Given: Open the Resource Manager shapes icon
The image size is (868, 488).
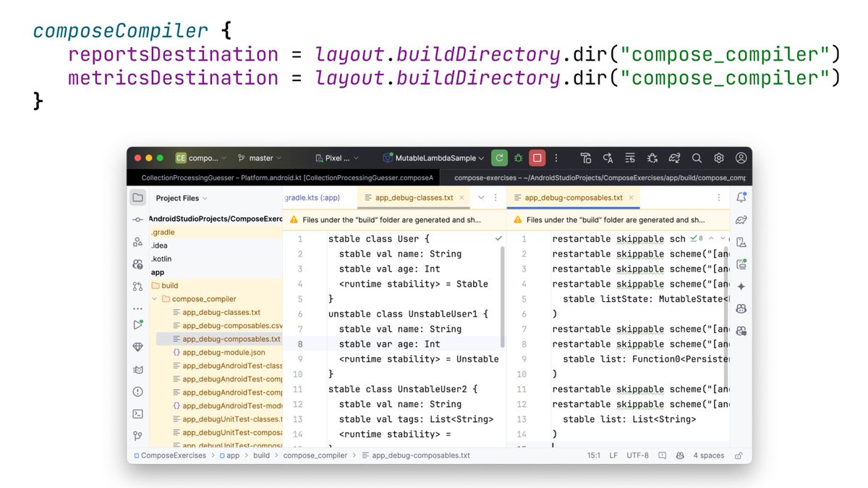Looking at the screenshot, I should [137, 242].
